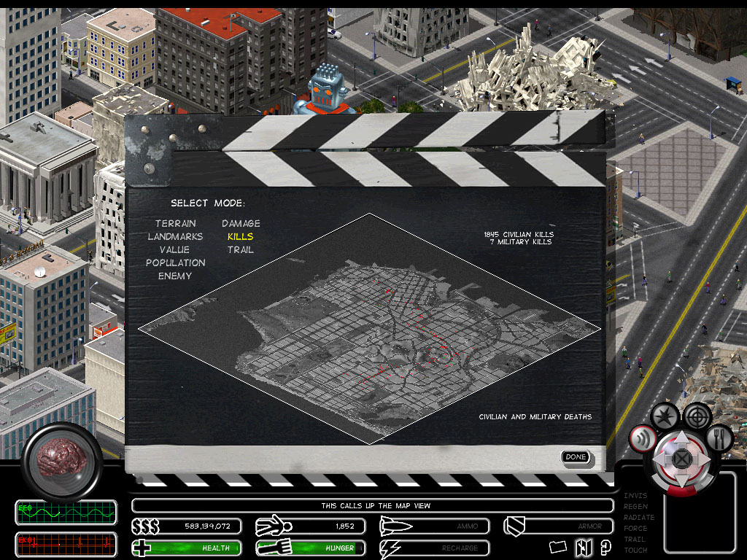Click the empty Ammo bar

coord(449,526)
